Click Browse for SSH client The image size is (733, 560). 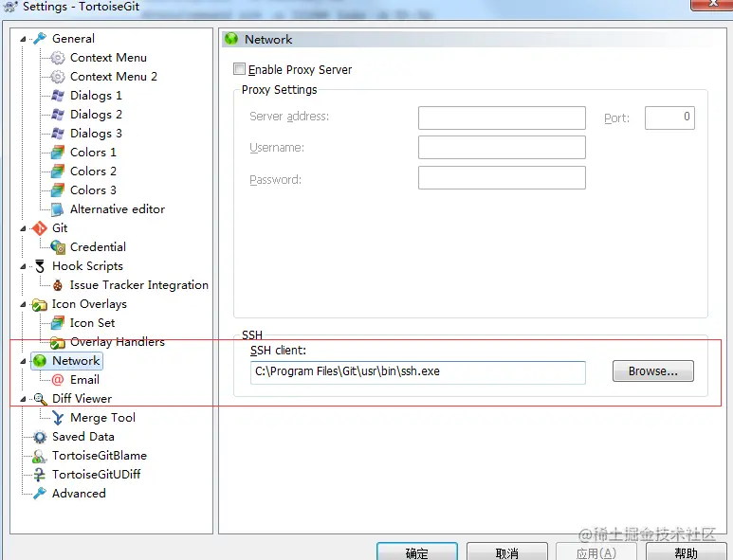653,370
